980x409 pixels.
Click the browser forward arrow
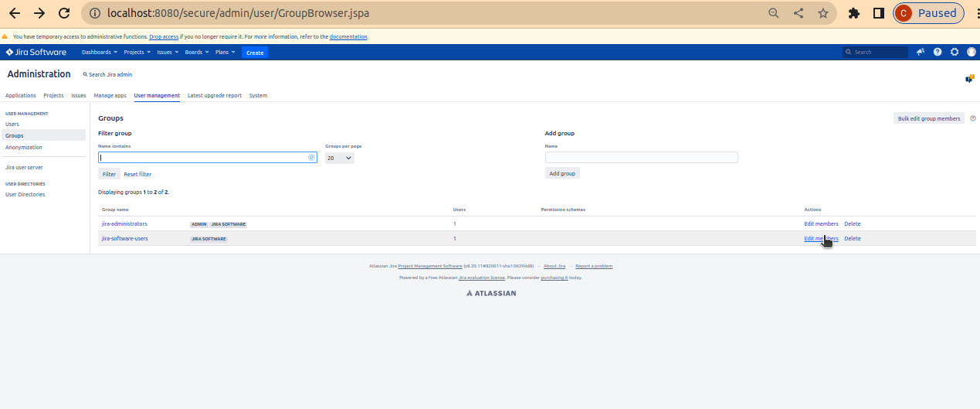click(x=39, y=13)
